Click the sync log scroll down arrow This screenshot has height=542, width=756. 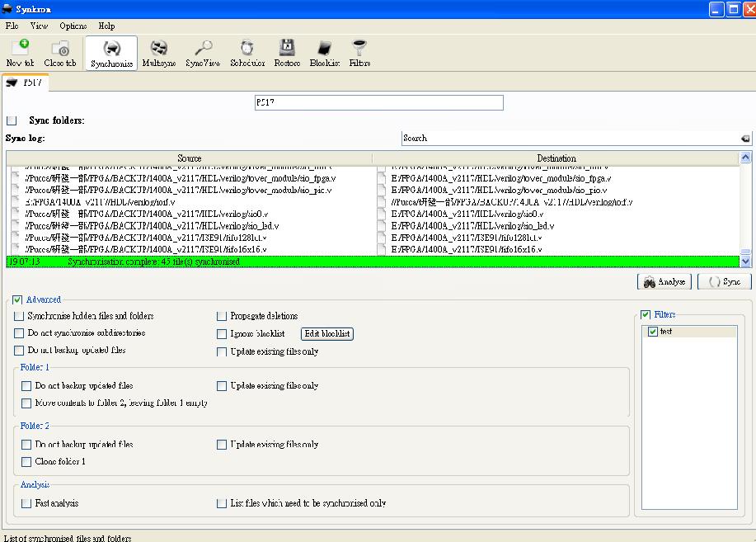pos(745,262)
